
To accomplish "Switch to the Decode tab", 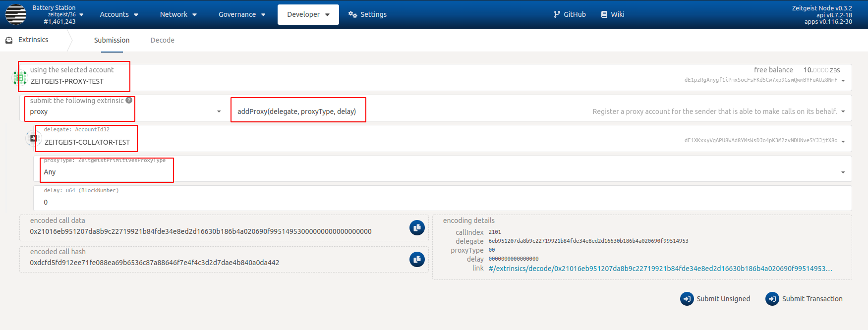I will coord(162,40).
